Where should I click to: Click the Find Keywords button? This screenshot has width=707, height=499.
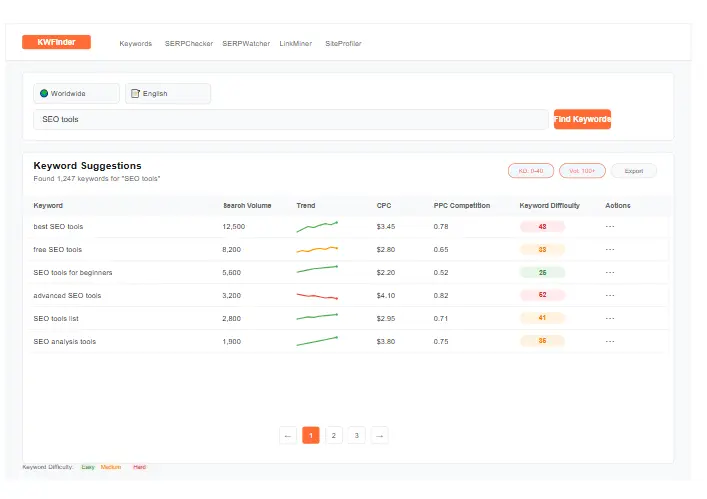coord(582,119)
